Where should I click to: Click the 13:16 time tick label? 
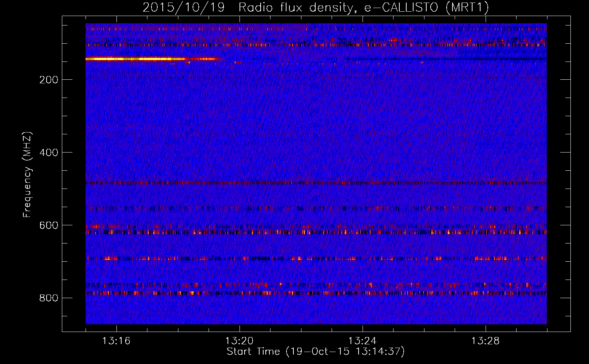116,341
